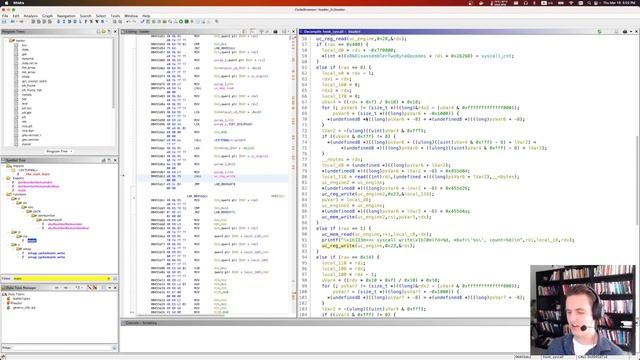Click the Decompile panel vertical scrollbar
This screenshot has height=360, width=640.
[x=637, y=180]
